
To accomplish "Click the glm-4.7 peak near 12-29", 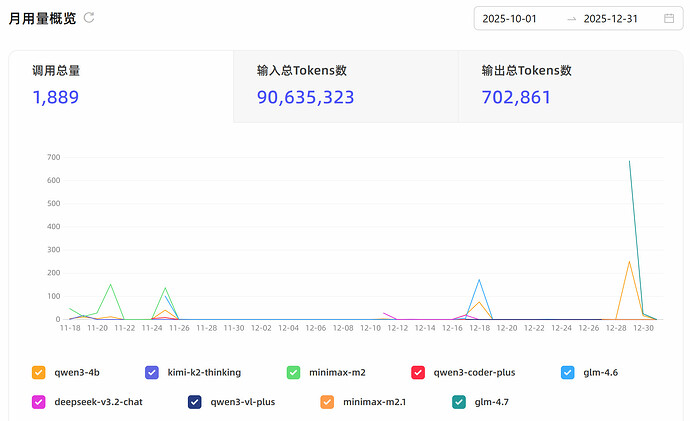I will click(x=629, y=161).
